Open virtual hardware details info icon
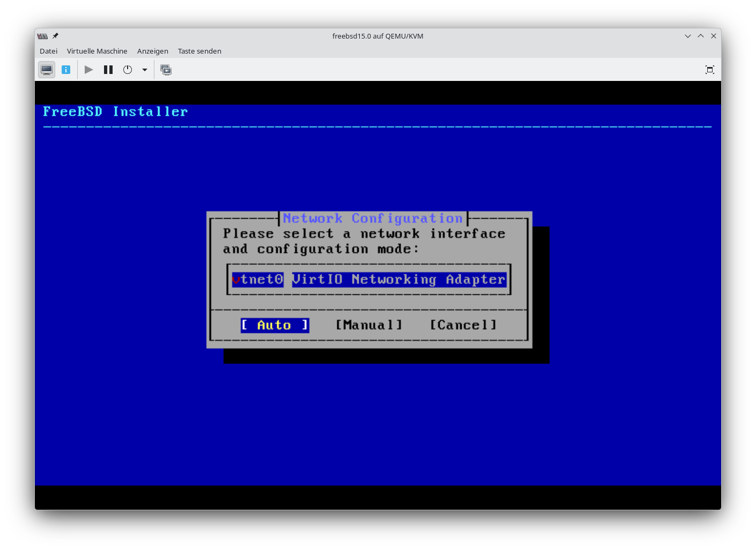Screen dimensions: 756x551 (x=66, y=70)
